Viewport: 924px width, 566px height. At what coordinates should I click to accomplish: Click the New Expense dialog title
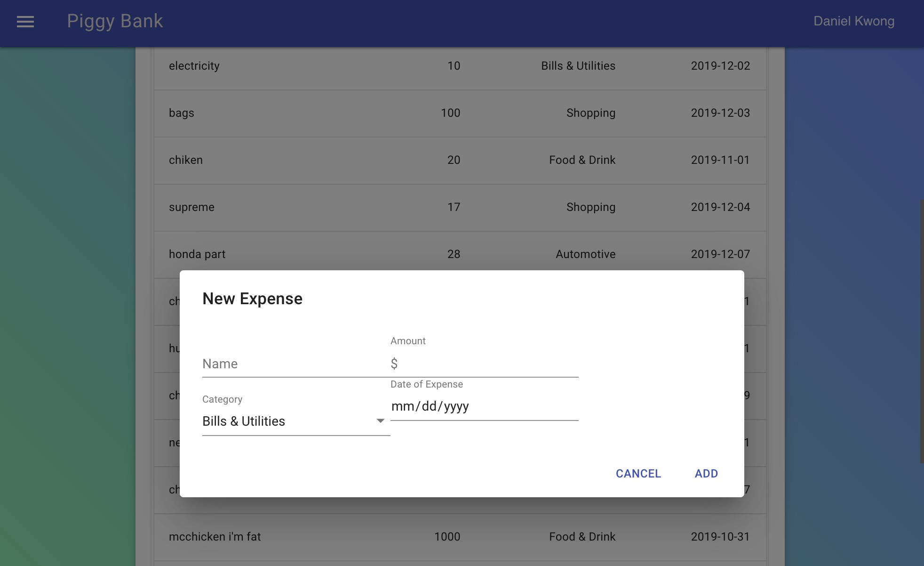[252, 299]
